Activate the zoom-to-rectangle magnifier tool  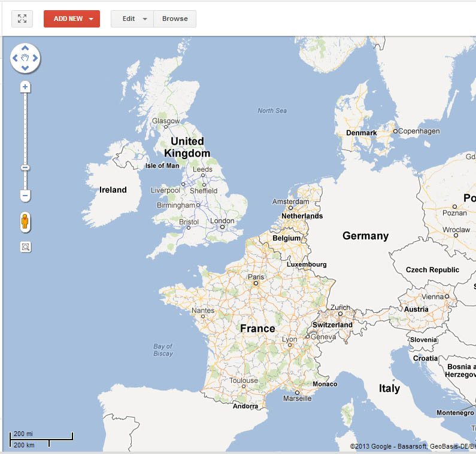(x=25, y=246)
